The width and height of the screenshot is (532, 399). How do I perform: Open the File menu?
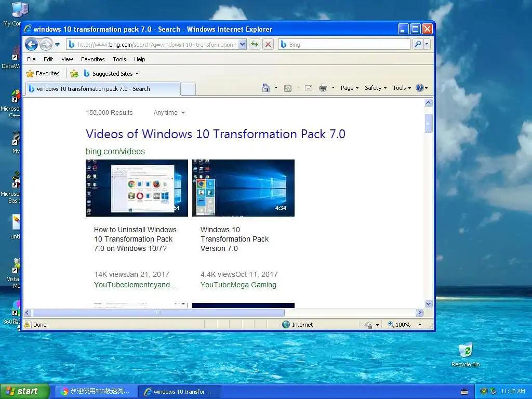click(x=31, y=59)
